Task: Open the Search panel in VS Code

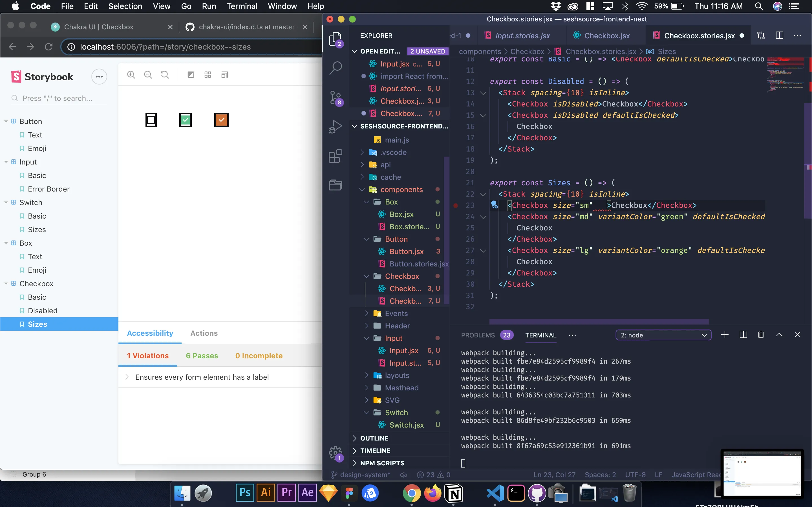Action: point(335,67)
